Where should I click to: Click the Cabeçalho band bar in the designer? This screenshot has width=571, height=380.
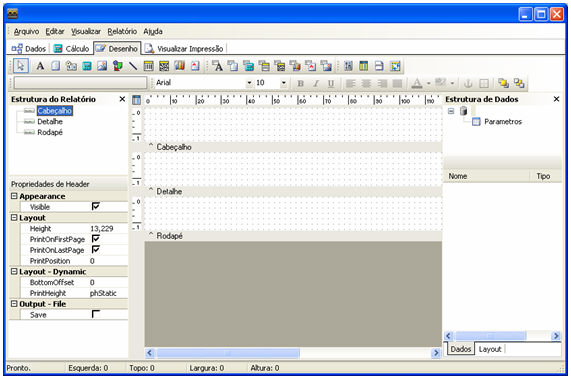(x=294, y=147)
